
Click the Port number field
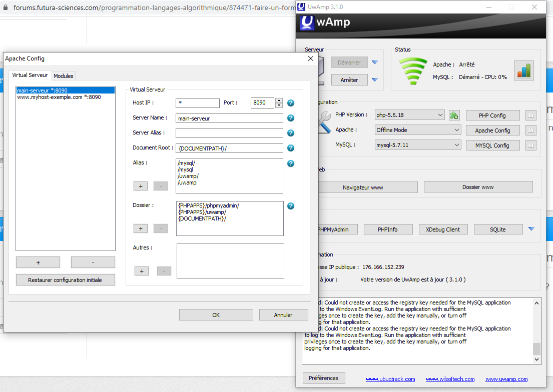pyautogui.click(x=263, y=103)
